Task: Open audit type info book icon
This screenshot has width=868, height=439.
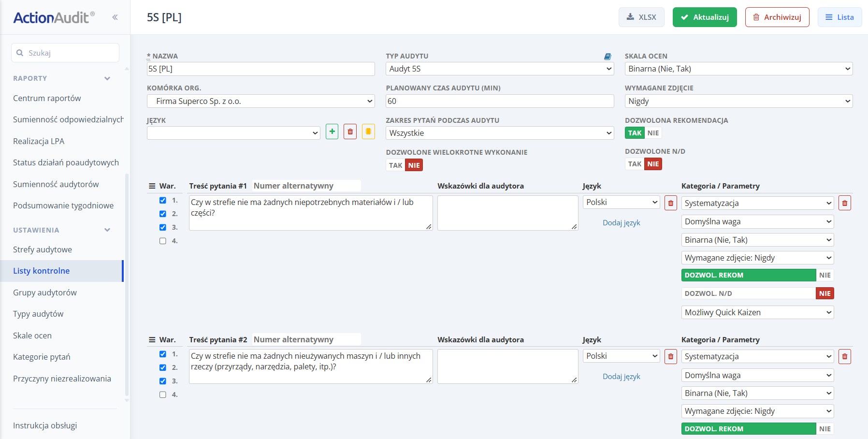Action: coord(608,57)
